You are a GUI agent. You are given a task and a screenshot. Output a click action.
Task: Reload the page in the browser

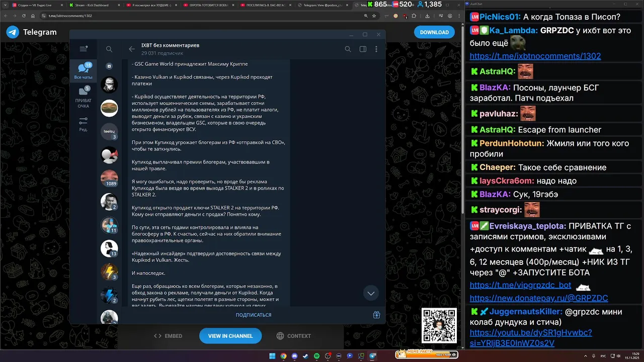click(x=24, y=16)
